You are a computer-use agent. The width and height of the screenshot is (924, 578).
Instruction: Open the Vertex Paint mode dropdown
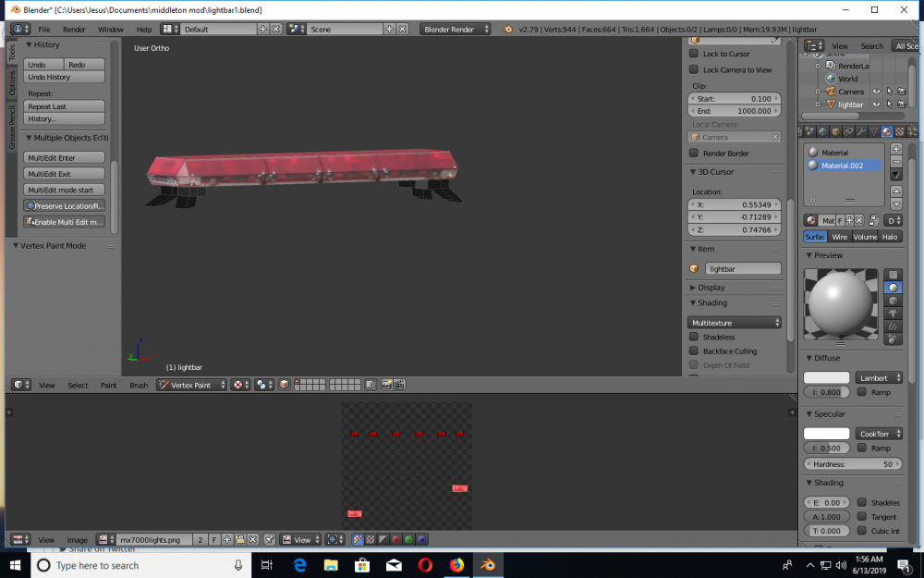click(x=191, y=385)
